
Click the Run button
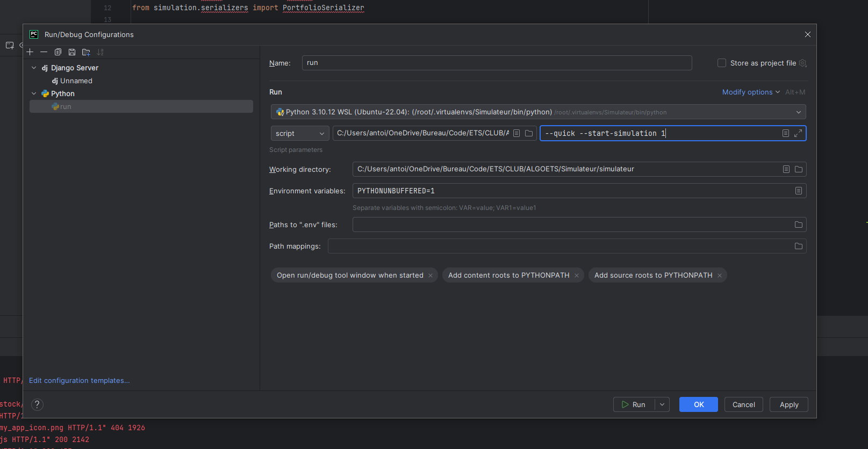pyautogui.click(x=634, y=404)
